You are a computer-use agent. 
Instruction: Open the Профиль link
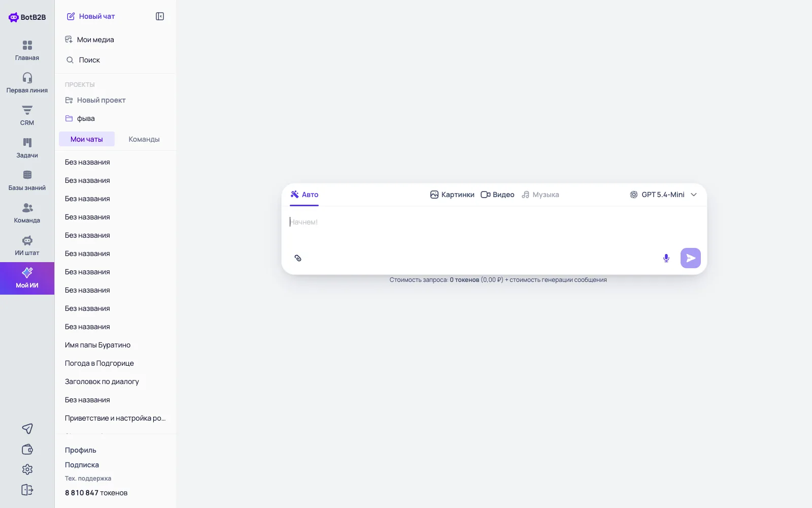click(81, 450)
